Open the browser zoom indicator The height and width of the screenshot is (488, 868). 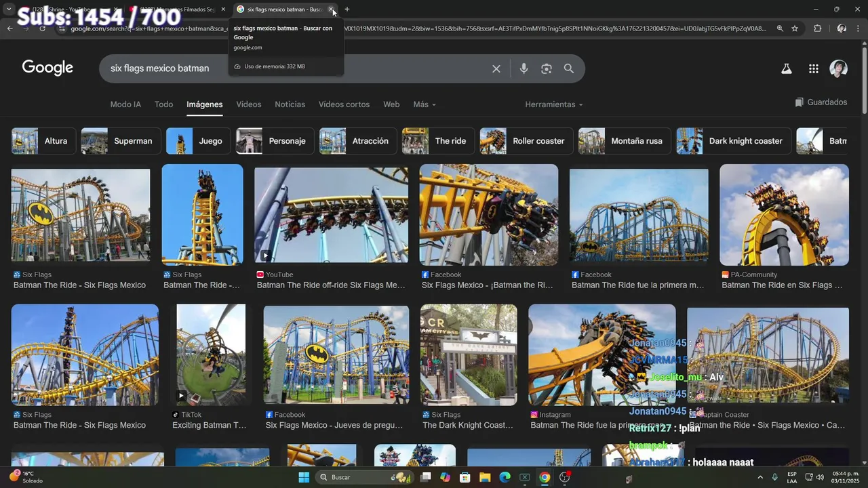(780, 28)
